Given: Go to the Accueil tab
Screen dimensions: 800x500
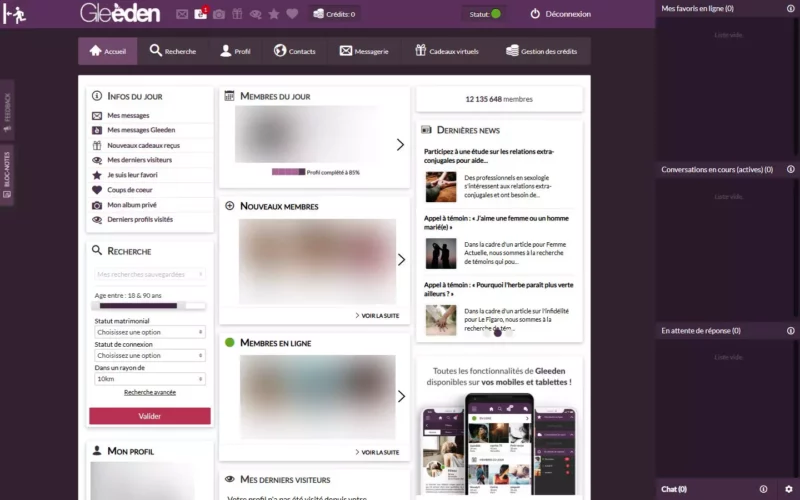Looking at the screenshot, I should point(108,51).
